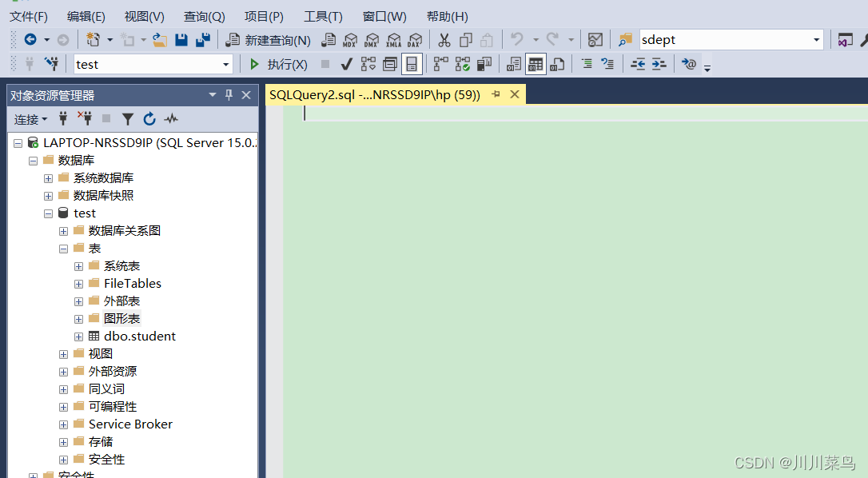Open the 帮助(H) menu
Viewport: 868px width, 478px height.
(448, 17)
